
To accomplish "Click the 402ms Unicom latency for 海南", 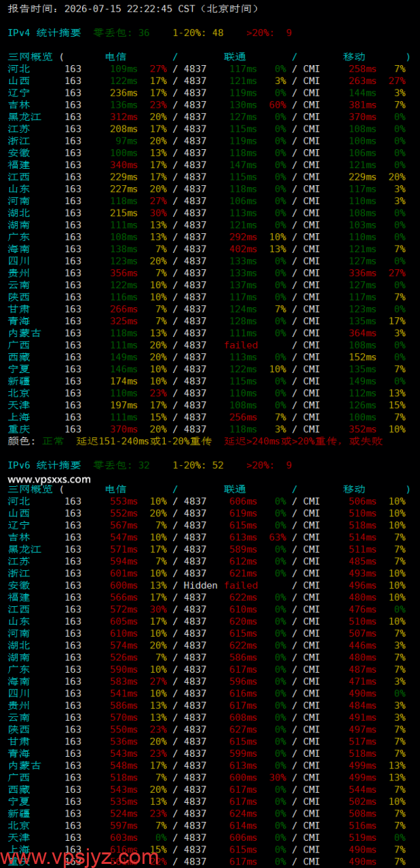I will 244,249.
